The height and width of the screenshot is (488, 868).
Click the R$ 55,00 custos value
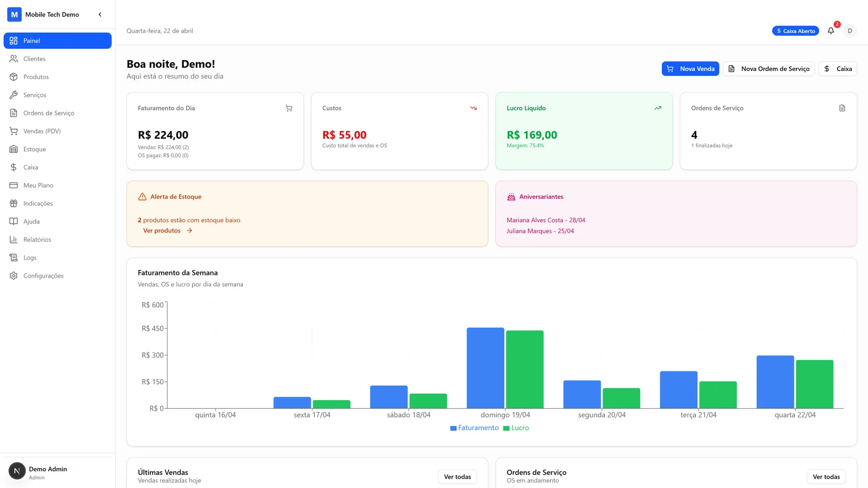[x=344, y=135]
